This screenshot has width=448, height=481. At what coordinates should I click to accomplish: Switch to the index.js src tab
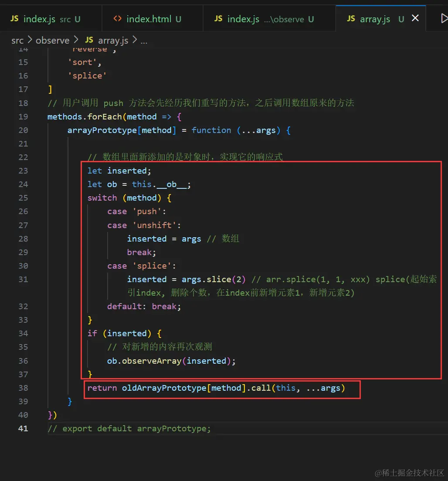tap(51, 19)
